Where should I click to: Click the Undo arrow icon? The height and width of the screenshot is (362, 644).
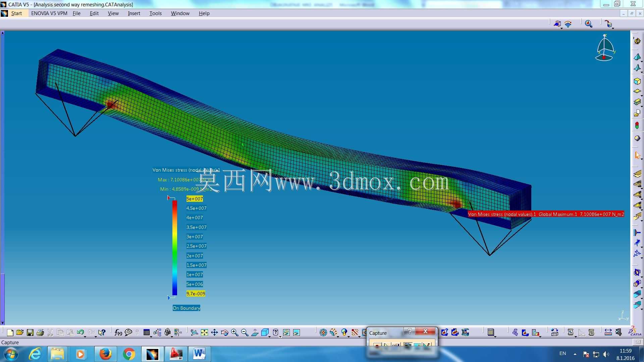(80, 333)
